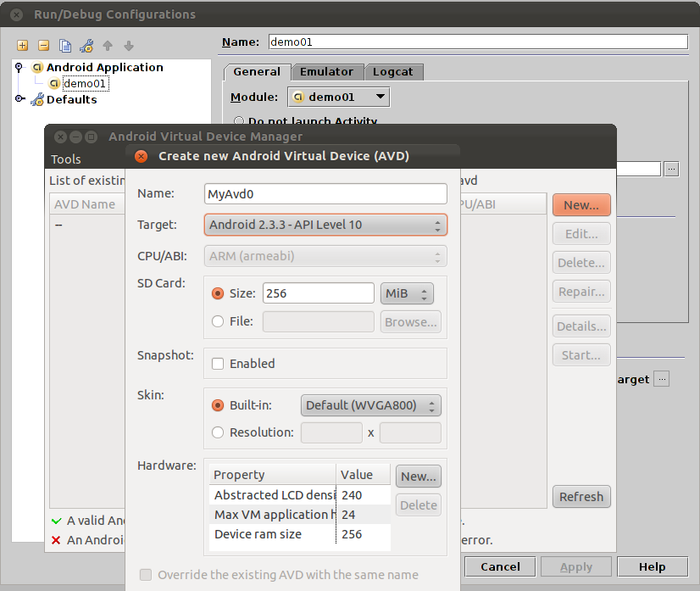Click the Device ram size value 256

tap(352, 534)
